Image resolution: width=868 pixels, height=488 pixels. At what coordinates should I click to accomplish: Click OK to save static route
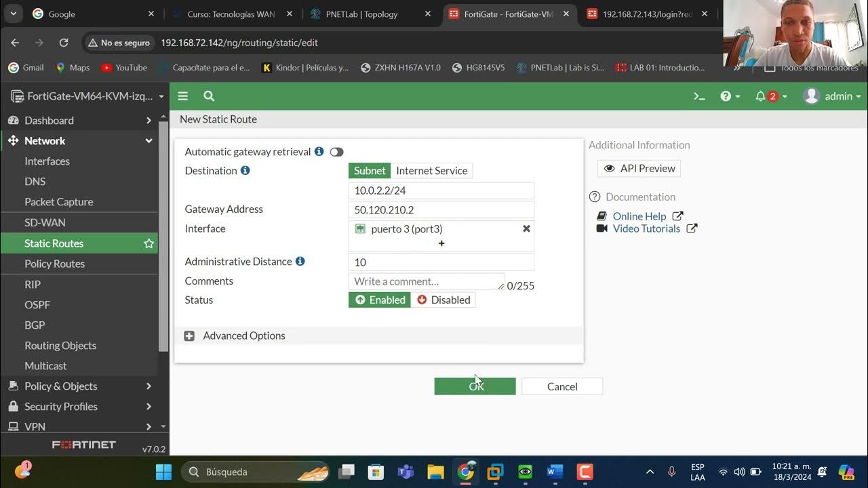click(475, 386)
